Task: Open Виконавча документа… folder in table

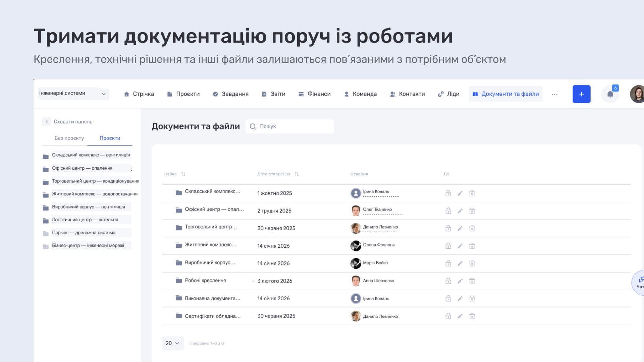Action: tap(213, 298)
